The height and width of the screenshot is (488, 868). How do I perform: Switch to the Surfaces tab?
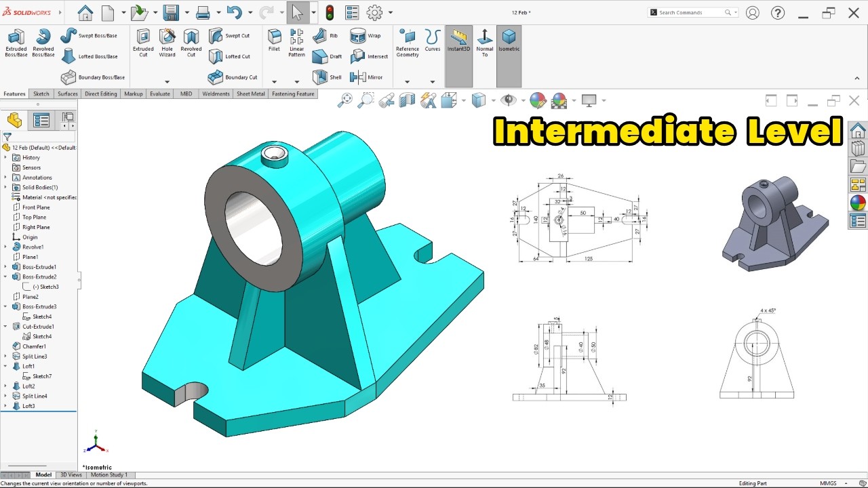(x=68, y=94)
